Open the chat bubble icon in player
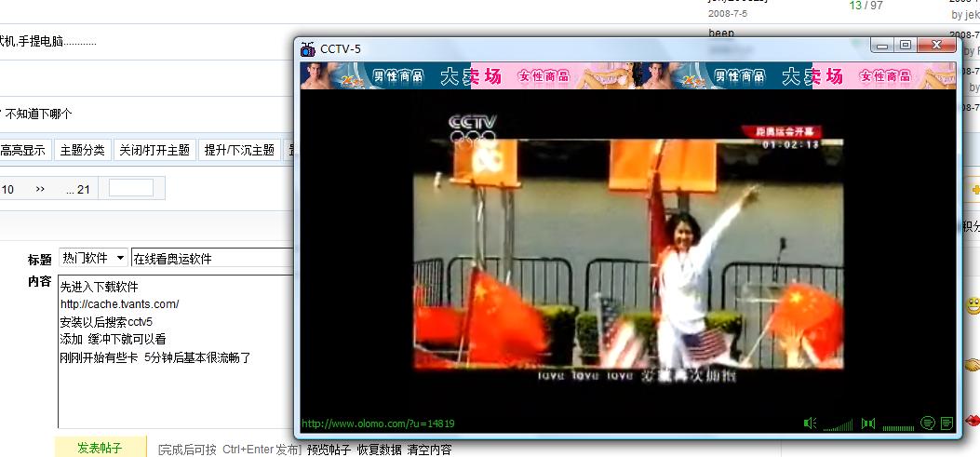 (928, 423)
